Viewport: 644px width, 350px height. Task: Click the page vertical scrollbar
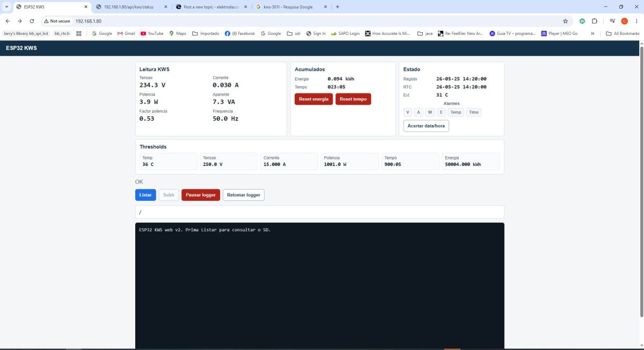click(x=641, y=183)
